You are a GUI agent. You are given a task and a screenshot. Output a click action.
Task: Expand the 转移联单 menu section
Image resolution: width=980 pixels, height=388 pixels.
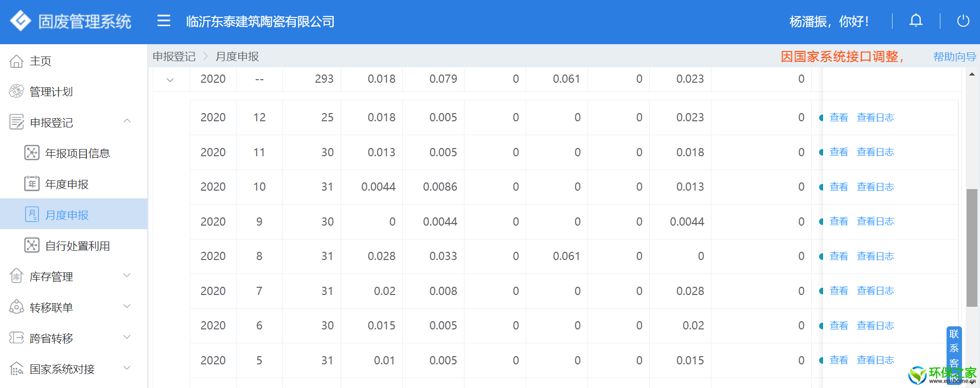pos(127,306)
